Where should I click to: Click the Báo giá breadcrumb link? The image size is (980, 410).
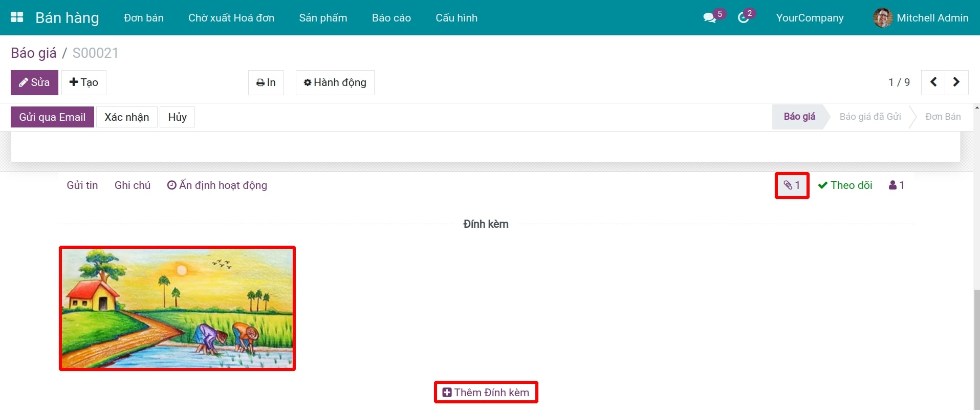click(34, 53)
